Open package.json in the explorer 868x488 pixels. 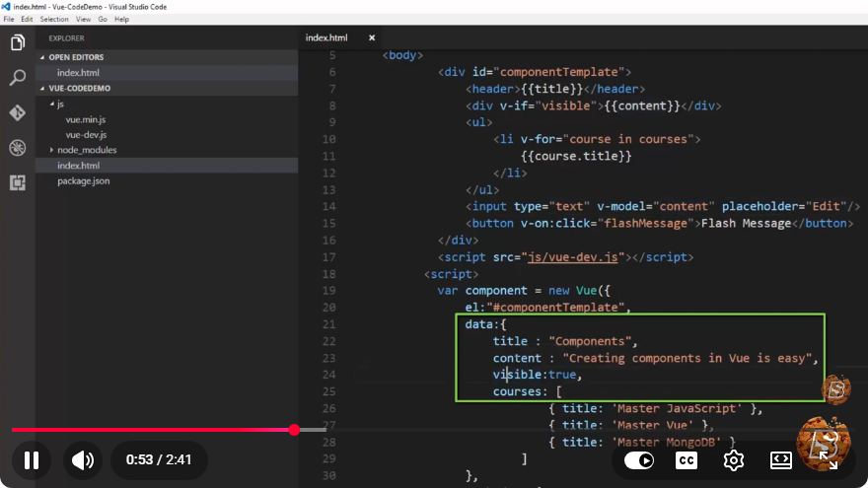pos(84,181)
